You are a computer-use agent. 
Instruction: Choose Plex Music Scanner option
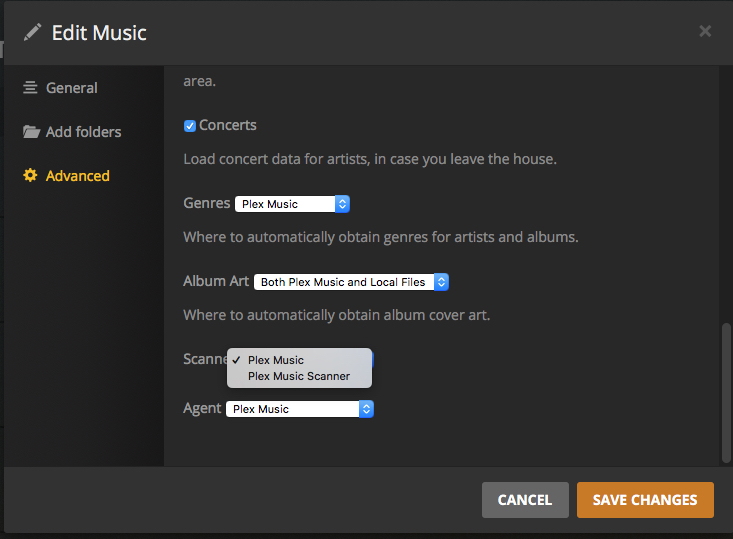299,376
